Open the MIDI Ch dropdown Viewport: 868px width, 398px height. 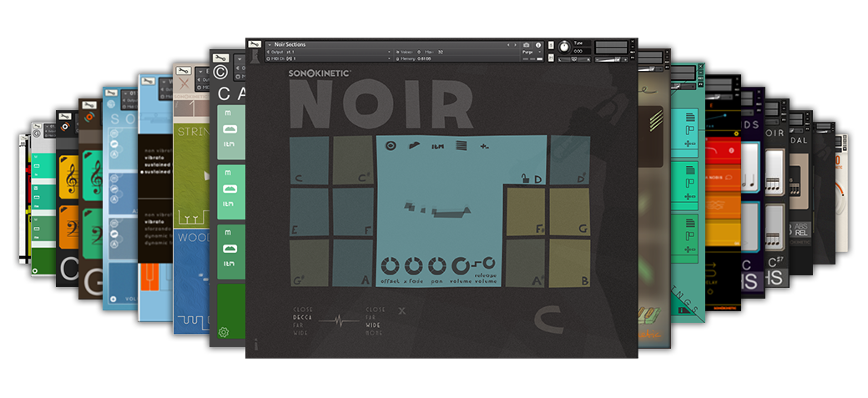coord(329,58)
